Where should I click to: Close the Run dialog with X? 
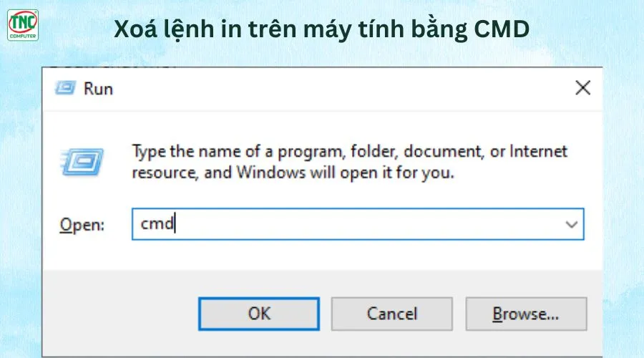pyautogui.click(x=582, y=88)
